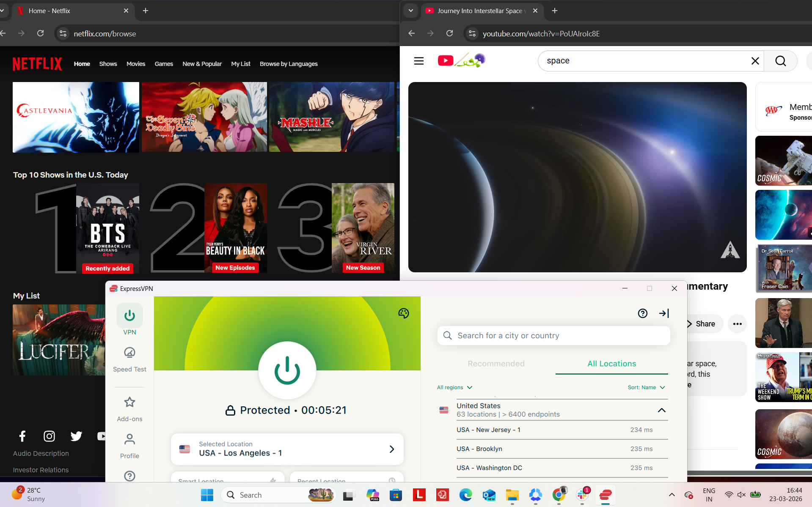This screenshot has width=812, height=507.
Task: Open Dr. Sean Carroll recommended video
Action: [784, 268]
